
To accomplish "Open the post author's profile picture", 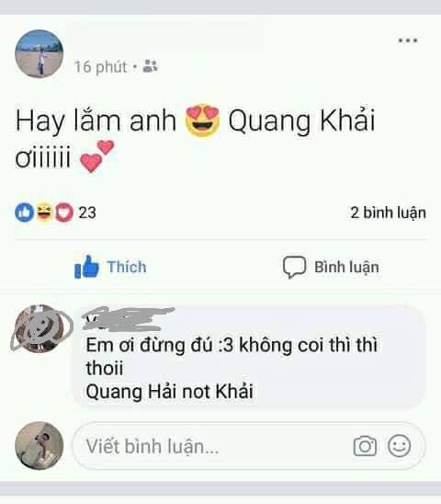I will [x=40, y=54].
